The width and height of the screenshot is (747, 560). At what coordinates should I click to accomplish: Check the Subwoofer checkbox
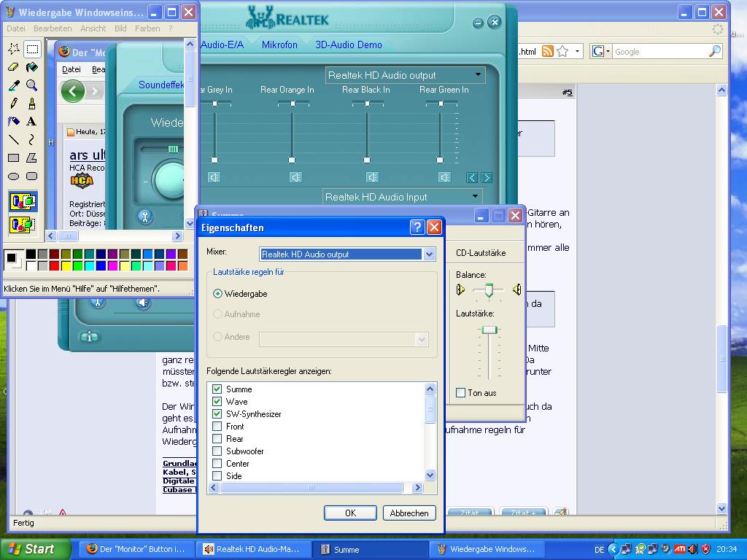pos(217,451)
